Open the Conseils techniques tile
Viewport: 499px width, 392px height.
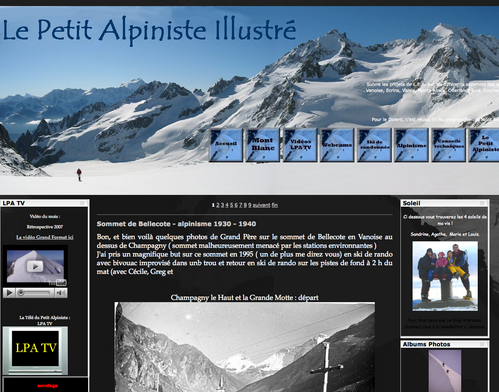[448, 145]
